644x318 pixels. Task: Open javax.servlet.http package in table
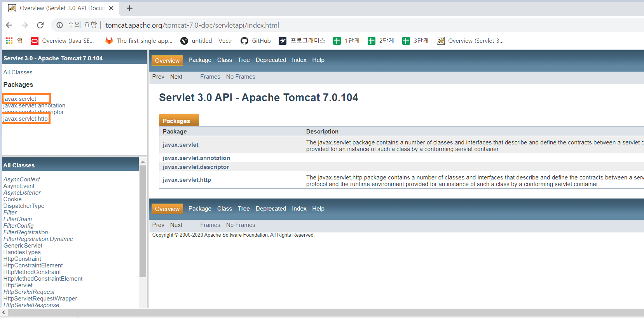pyautogui.click(x=187, y=180)
